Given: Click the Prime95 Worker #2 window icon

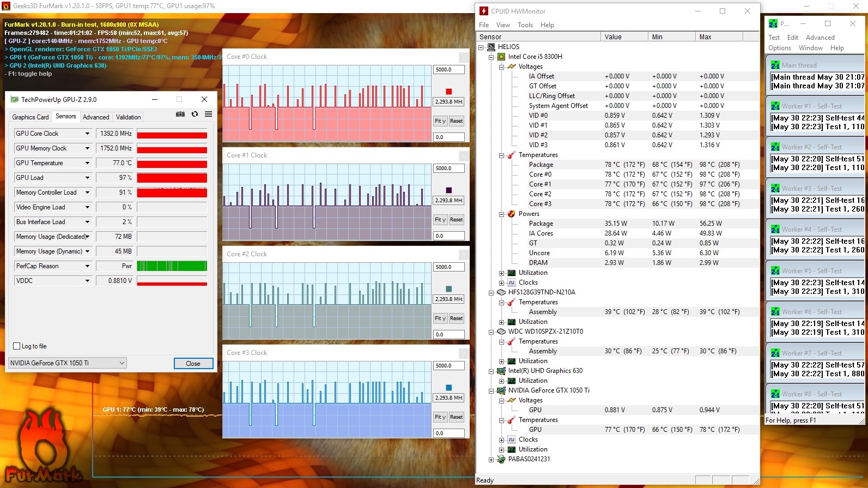Looking at the screenshot, I should pyautogui.click(x=775, y=147).
